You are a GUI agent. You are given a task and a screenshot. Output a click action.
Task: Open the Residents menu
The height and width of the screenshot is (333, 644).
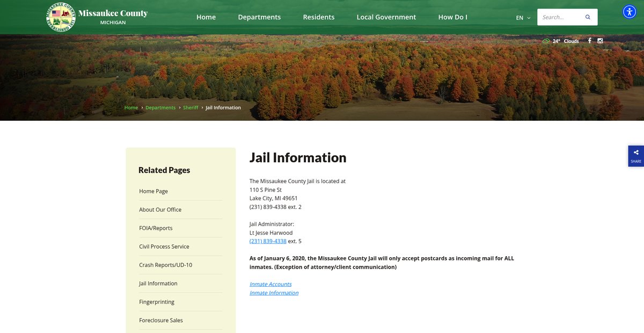pos(319,17)
